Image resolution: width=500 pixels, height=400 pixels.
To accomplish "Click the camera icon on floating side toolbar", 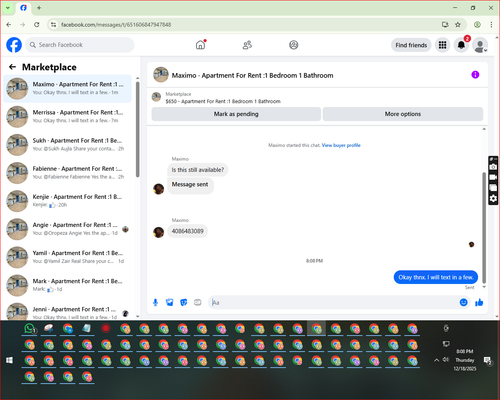I will (493, 167).
